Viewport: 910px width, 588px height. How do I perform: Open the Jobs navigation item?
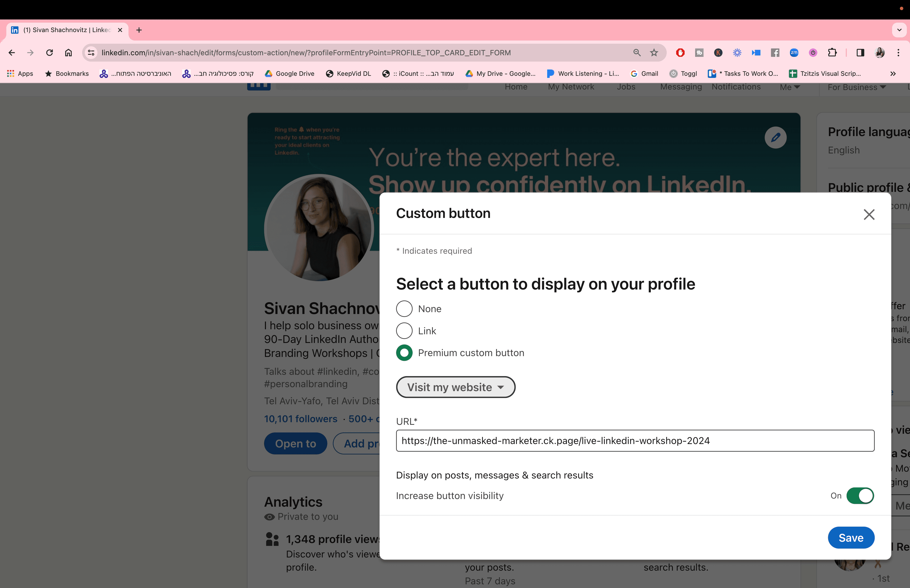pos(626,87)
